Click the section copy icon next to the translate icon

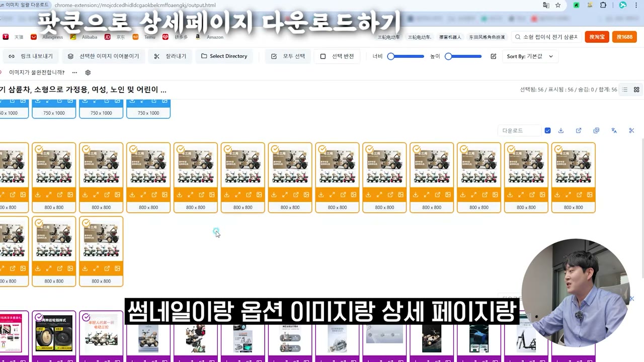[x=596, y=131]
